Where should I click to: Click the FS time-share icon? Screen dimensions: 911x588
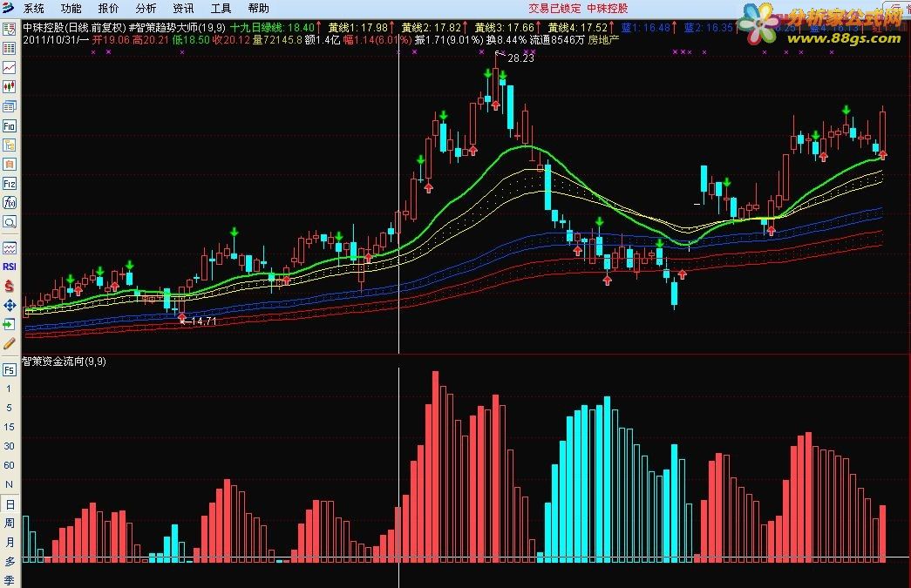click(10, 369)
